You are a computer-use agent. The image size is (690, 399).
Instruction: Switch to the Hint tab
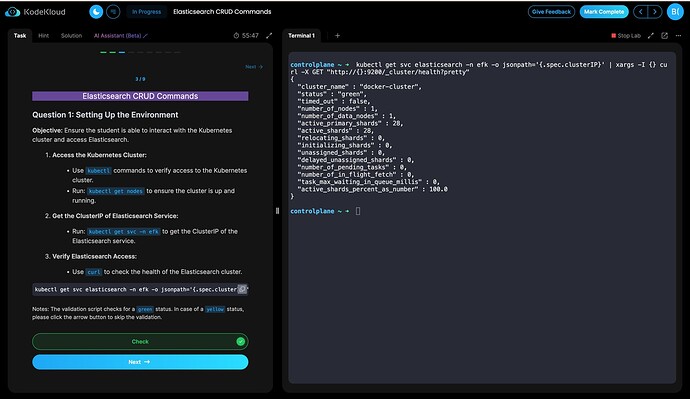click(44, 36)
